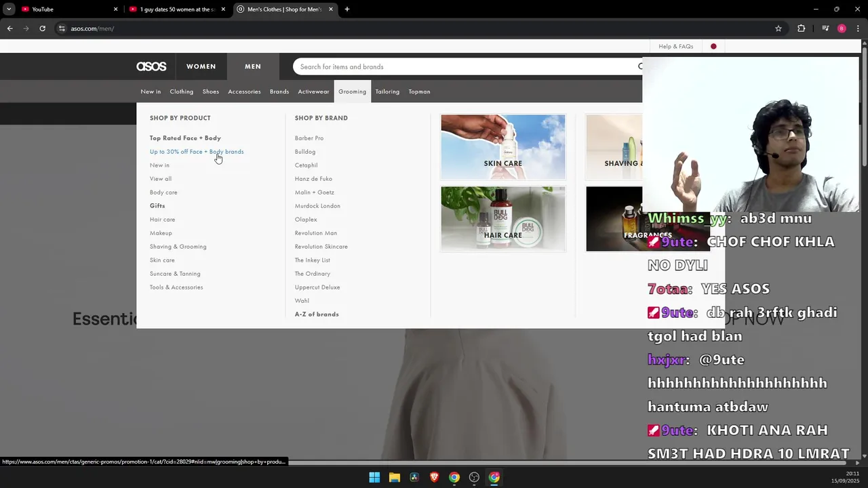Open Gifts link
The height and width of the screenshot is (488, 868).
157,206
